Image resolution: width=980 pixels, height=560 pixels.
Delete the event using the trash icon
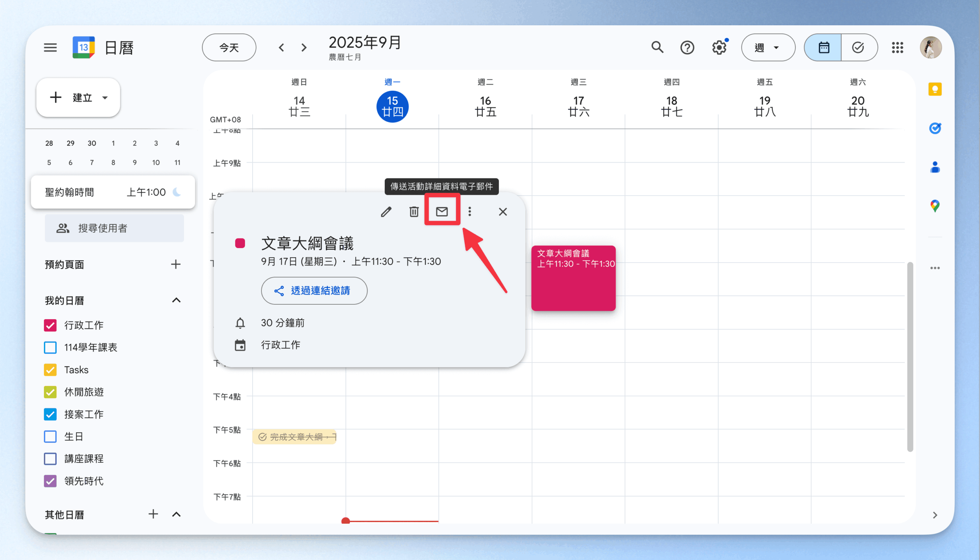click(x=414, y=212)
